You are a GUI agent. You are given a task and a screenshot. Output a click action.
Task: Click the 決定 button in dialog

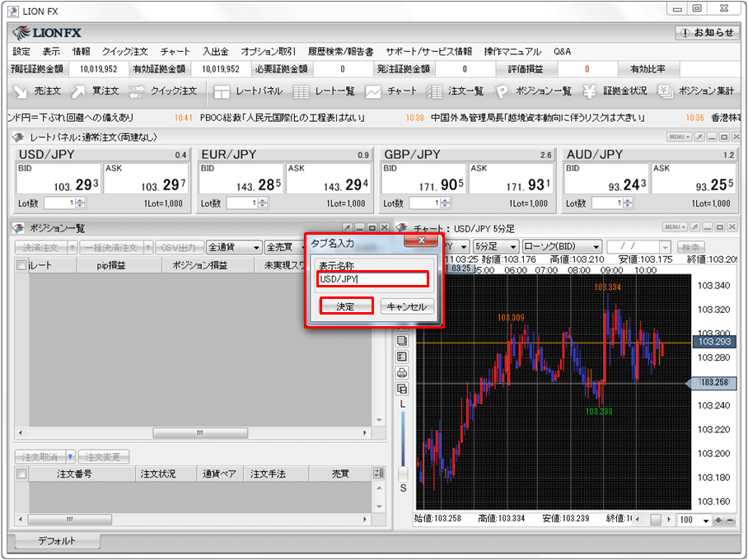tap(346, 306)
